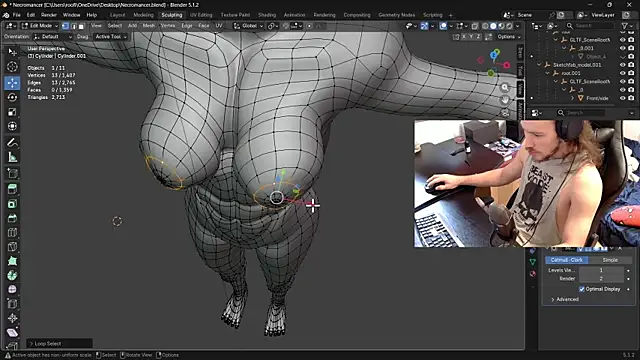Toggle X axis mirror button
The height and width of the screenshot is (360, 640).
pos(464,37)
